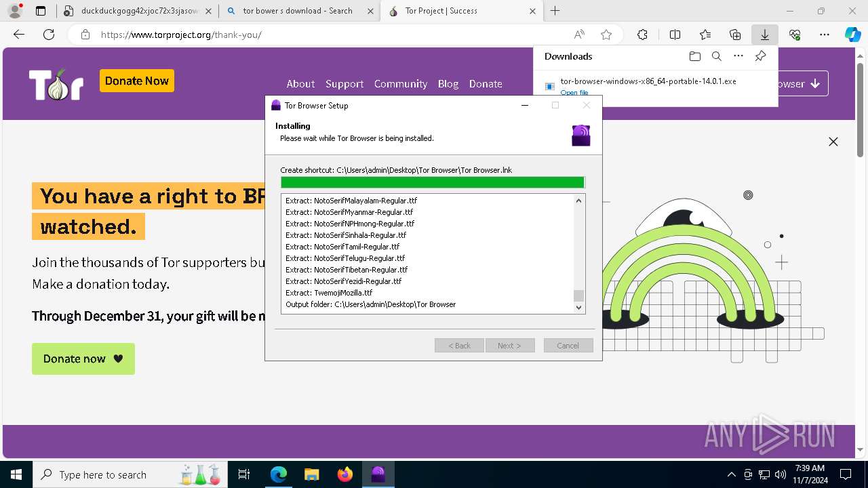Open the Donate menu item

[486, 84]
